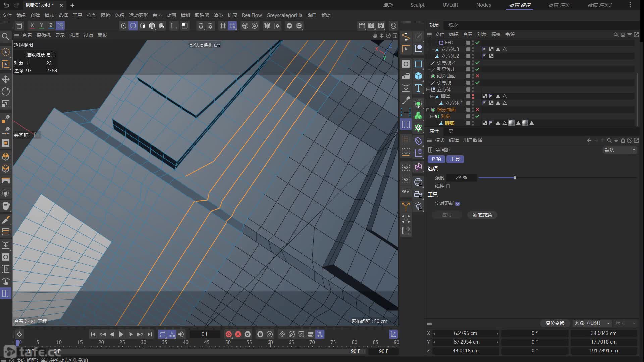Open the 网格 menu
Viewport: 644px width, 362px height.
[106, 15]
